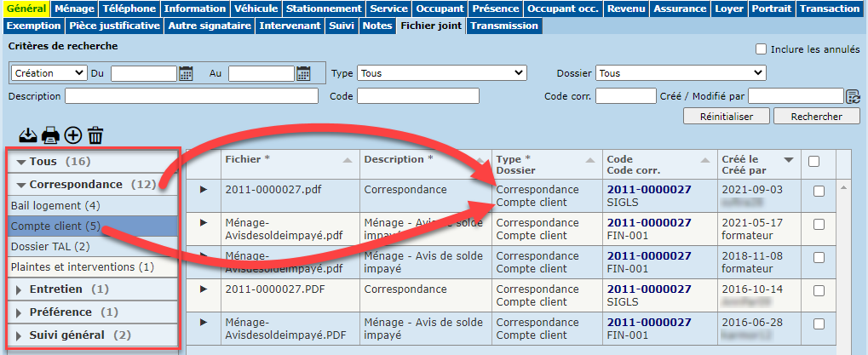Switch to the Véhicule tab
Viewport: 868px width, 355px height.
click(256, 9)
